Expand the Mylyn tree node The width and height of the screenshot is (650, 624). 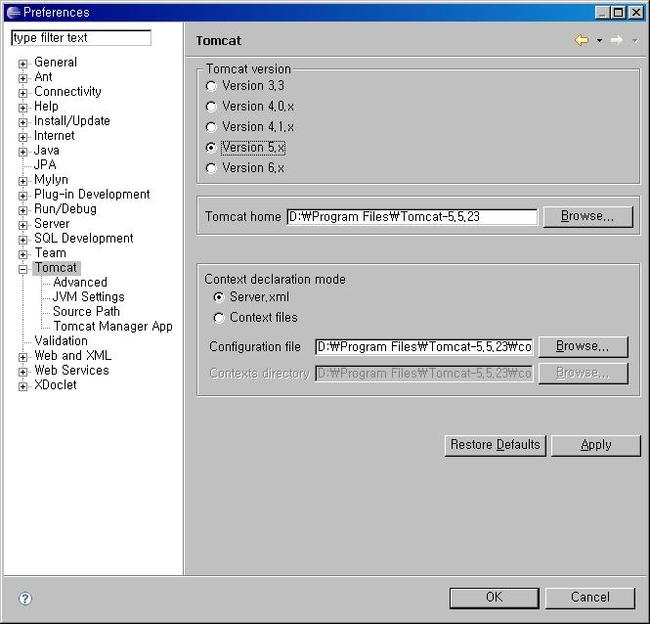pyautogui.click(x=23, y=181)
